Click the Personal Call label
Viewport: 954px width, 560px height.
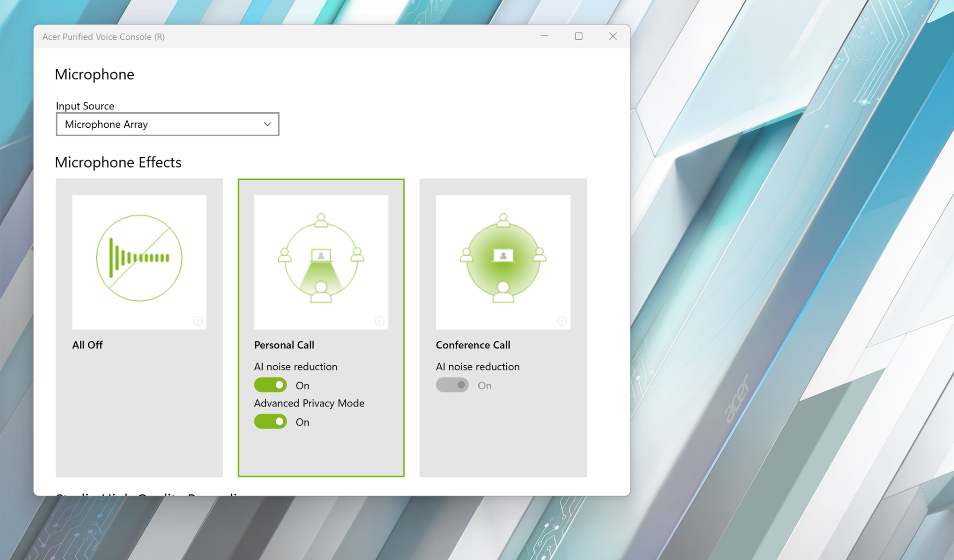tap(284, 345)
